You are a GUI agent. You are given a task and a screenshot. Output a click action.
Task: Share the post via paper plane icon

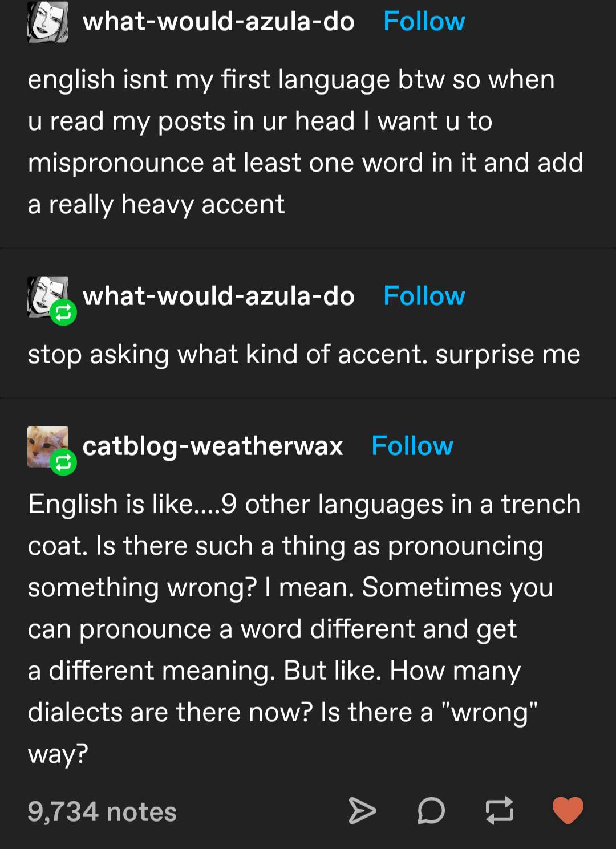pyautogui.click(x=362, y=811)
